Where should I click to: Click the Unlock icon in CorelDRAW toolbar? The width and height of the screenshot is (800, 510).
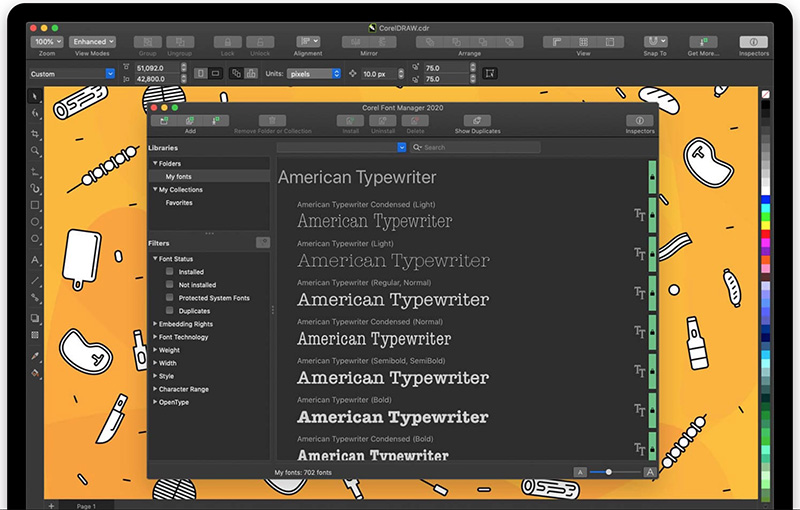click(x=260, y=42)
